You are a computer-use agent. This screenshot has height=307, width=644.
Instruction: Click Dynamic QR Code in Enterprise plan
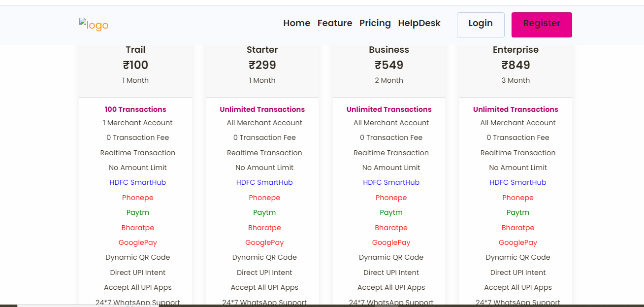518,257
